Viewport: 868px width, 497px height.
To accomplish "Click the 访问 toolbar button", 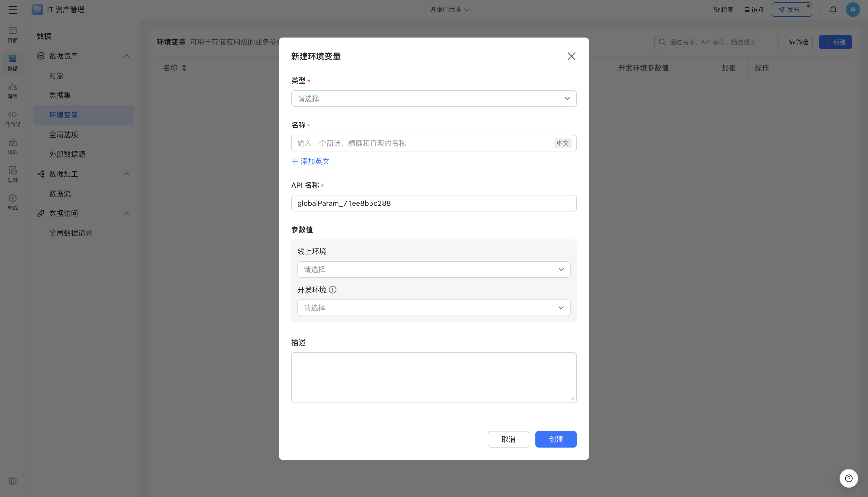I will 754,10.
